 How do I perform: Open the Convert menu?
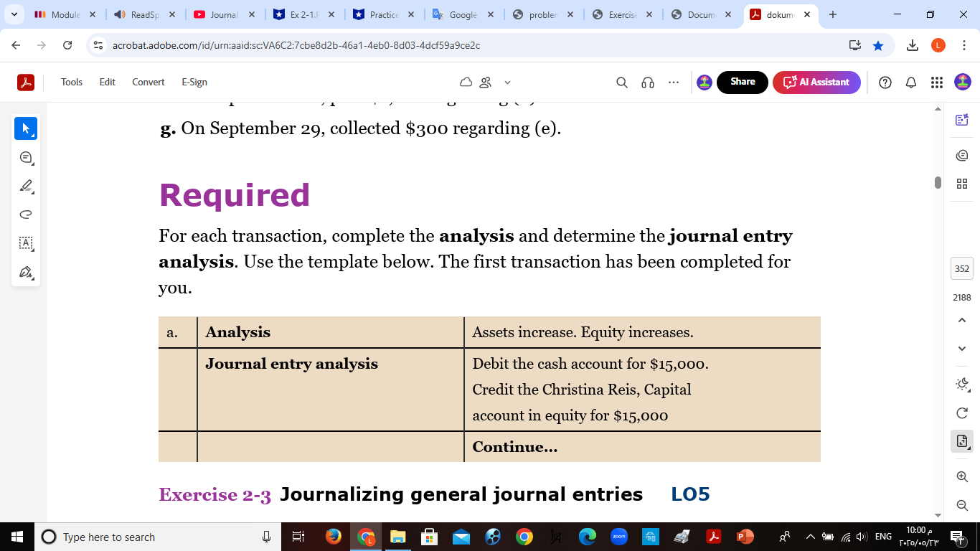tap(149, 83)
